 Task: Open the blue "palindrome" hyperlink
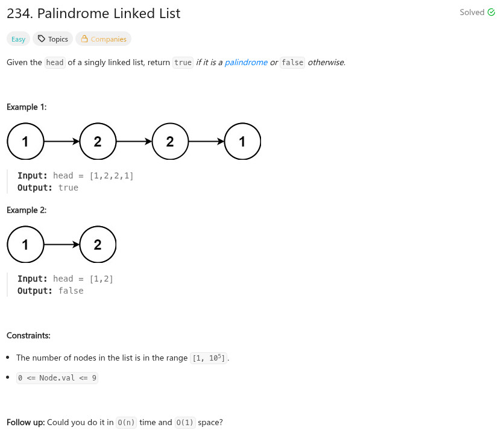pos(246,62)
